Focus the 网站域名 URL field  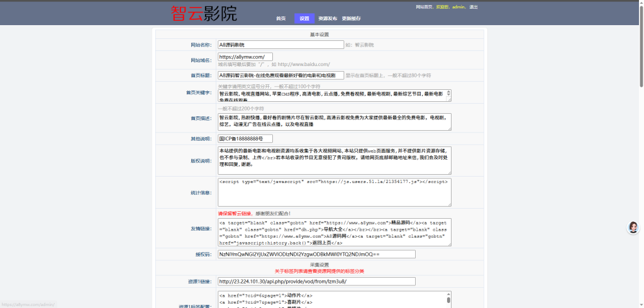tap(245, 57)
